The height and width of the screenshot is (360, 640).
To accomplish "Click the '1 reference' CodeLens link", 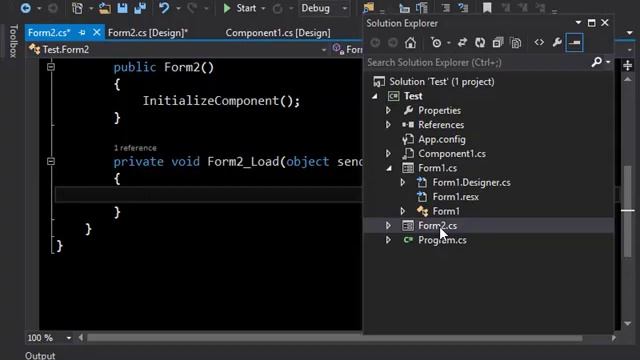I will coord(135,148).
